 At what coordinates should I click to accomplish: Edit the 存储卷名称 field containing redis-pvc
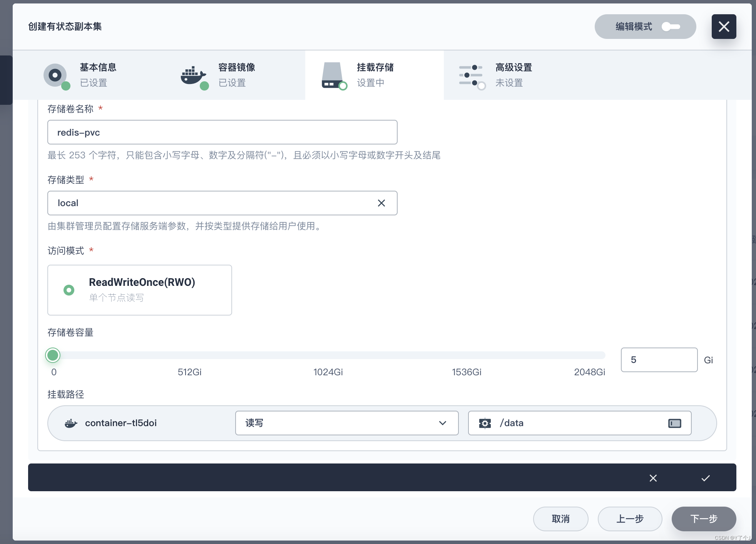[x=222, y=132]
